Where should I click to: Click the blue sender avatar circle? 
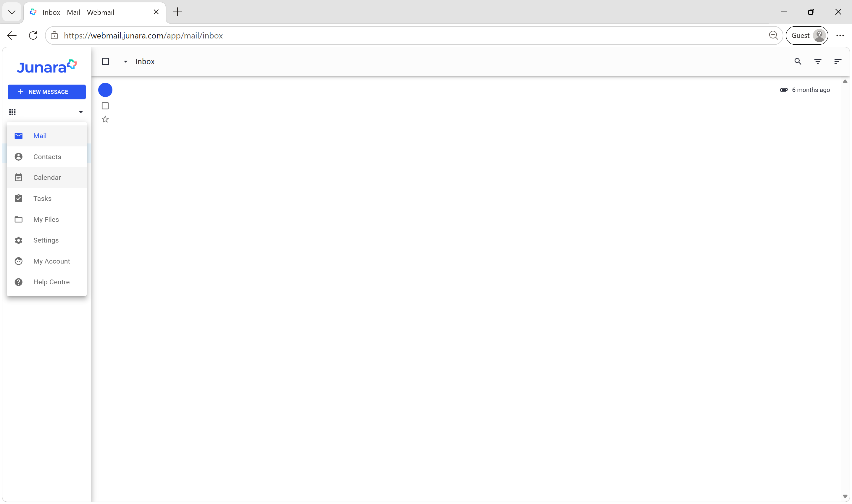tap(105, 90)
